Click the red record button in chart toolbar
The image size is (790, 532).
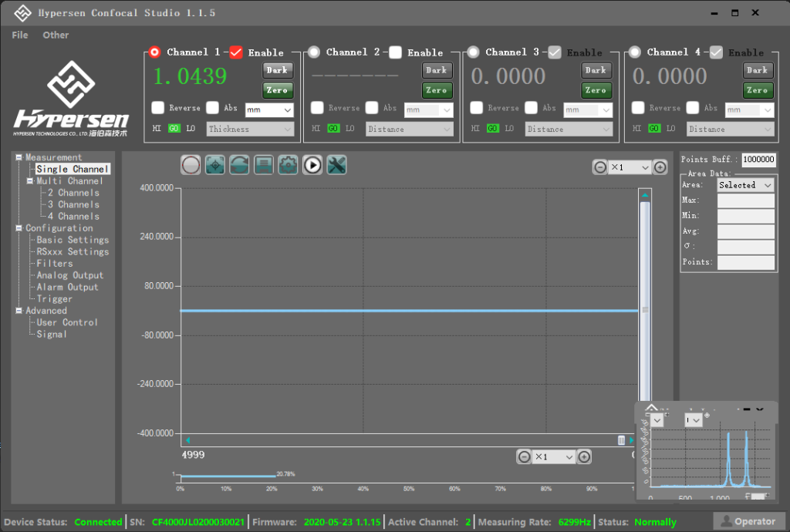[191, 165]
